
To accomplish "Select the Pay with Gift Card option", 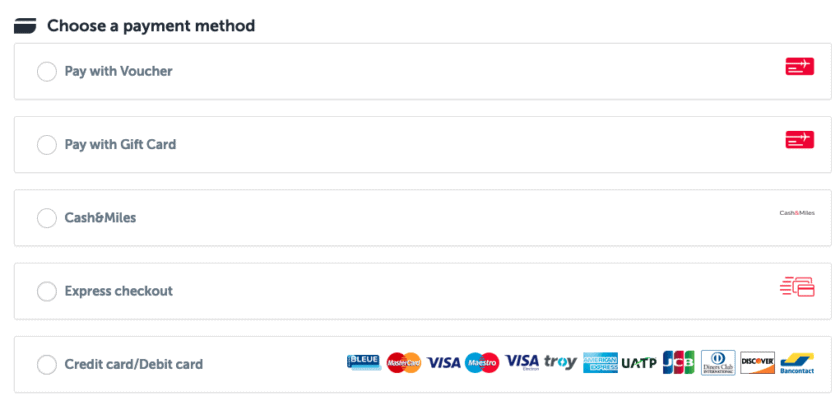I will click(x=46, y=145).
